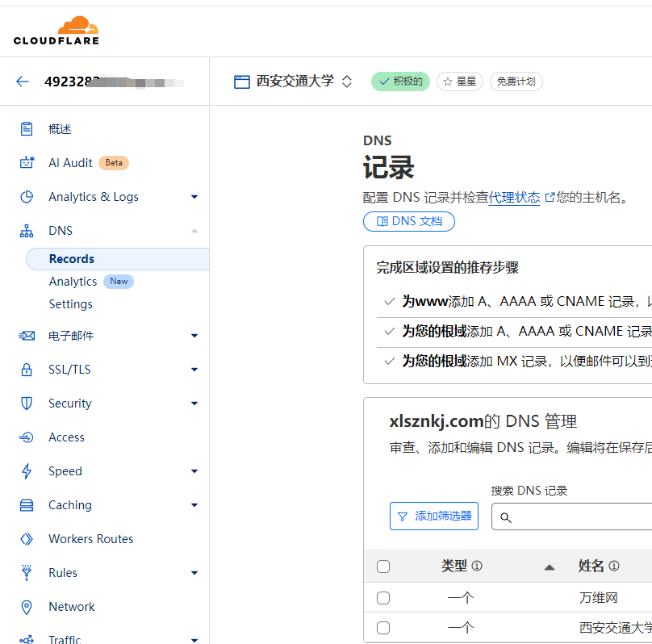Expand the SSL/TLS section
This screenshot has height=644, width=652.
click(x=194, y=369)
